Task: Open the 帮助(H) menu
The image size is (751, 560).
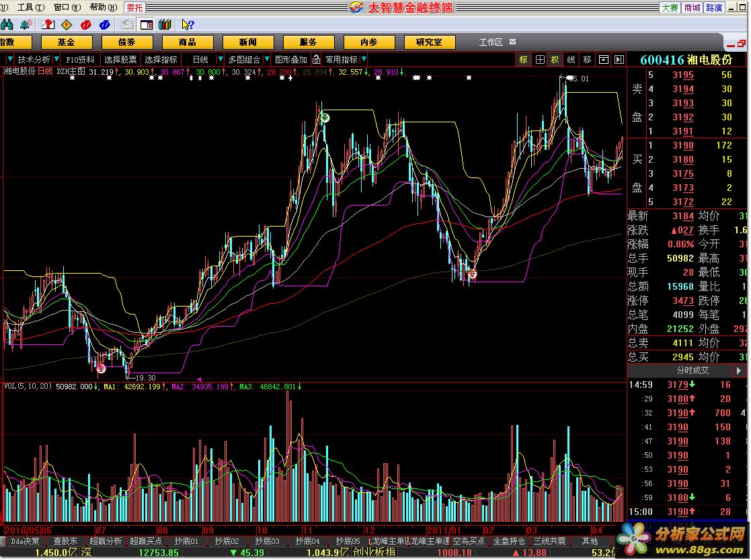Action: pyautogui.click(x=104, y=7)
